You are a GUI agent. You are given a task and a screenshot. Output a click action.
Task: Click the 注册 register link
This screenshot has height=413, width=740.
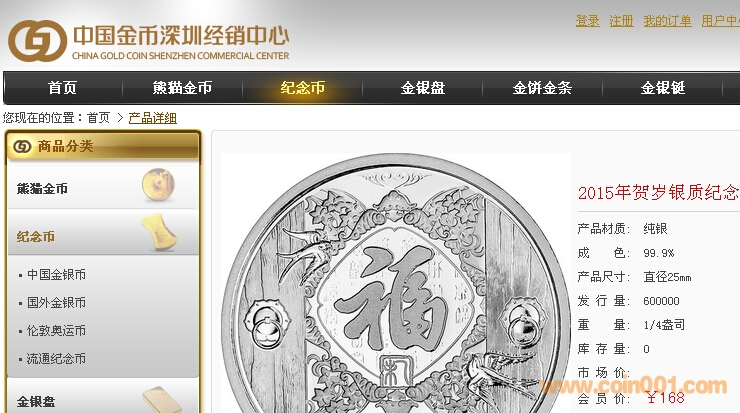(x=622, y=21)
